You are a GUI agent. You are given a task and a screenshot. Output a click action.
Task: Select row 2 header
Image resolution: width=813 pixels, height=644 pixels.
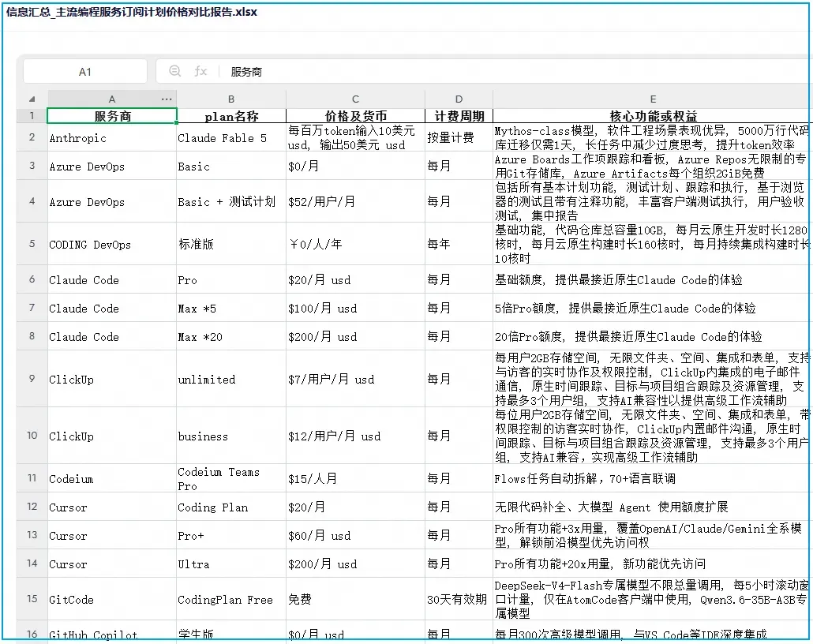coord(32,137)
